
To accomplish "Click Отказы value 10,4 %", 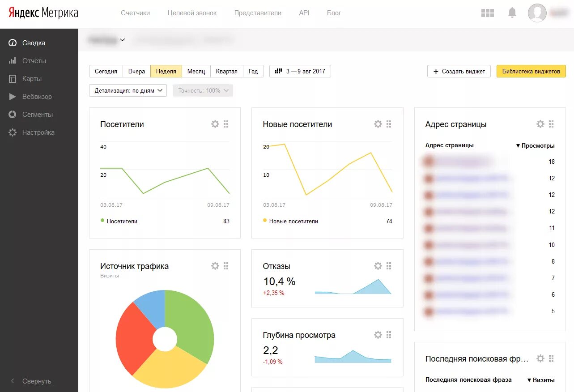I will coord(279,281).
